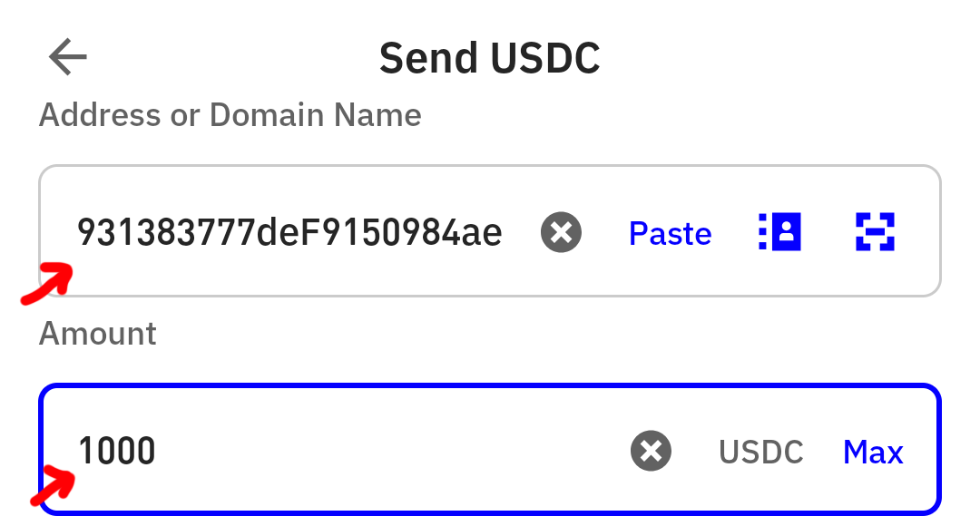Viewport: 980px width, 526px height.
Task: Select the USDC currency label
Action: pos(761,451)
